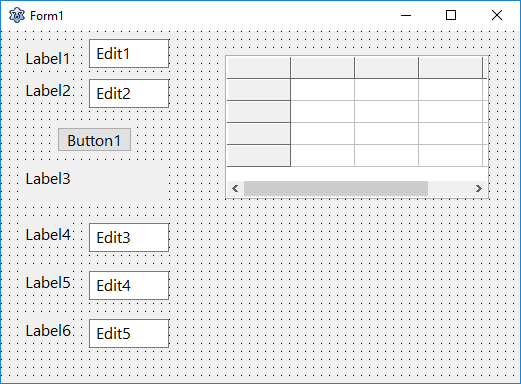Click Button1

pos(94,140)
